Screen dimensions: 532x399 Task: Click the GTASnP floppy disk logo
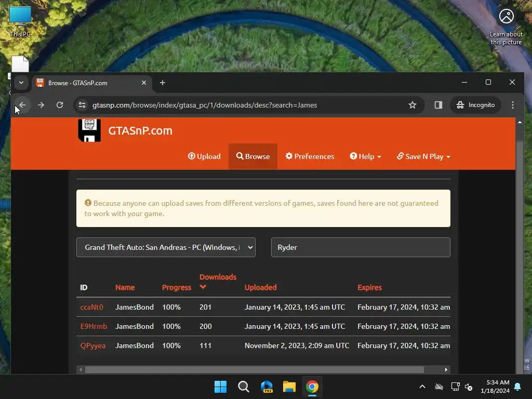coord(89,130)
